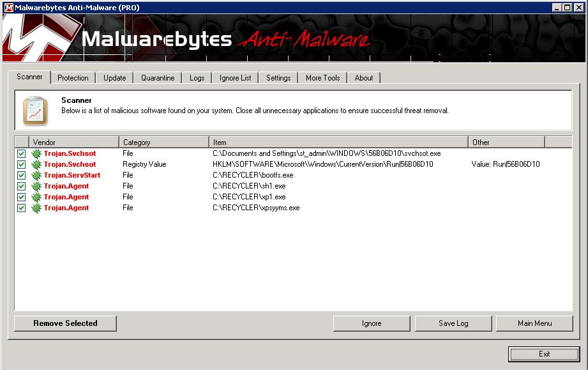
Task: Minimize the Malwarebytes window
Action: tap(557, 8)
